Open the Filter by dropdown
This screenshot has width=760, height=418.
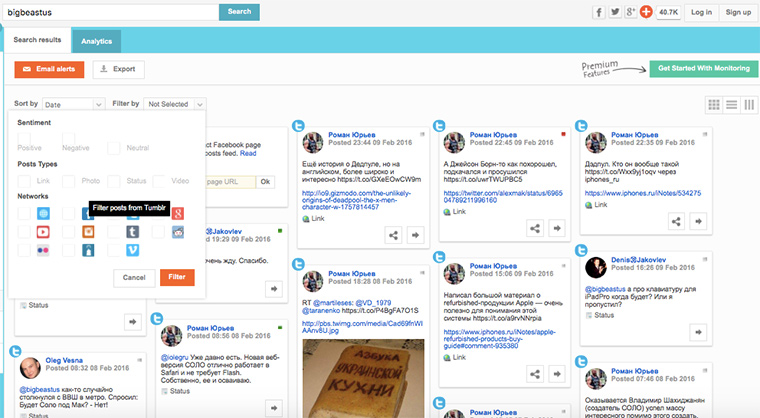174,104
